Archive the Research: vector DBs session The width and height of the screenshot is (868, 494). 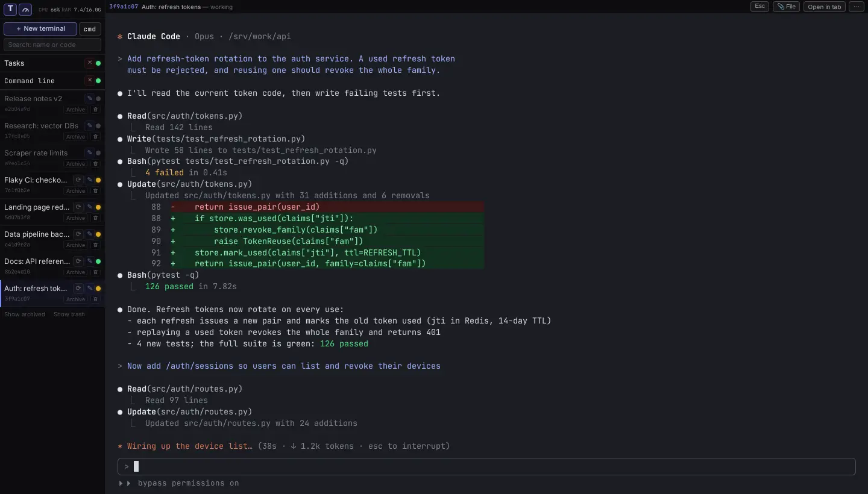click(76, 137)
